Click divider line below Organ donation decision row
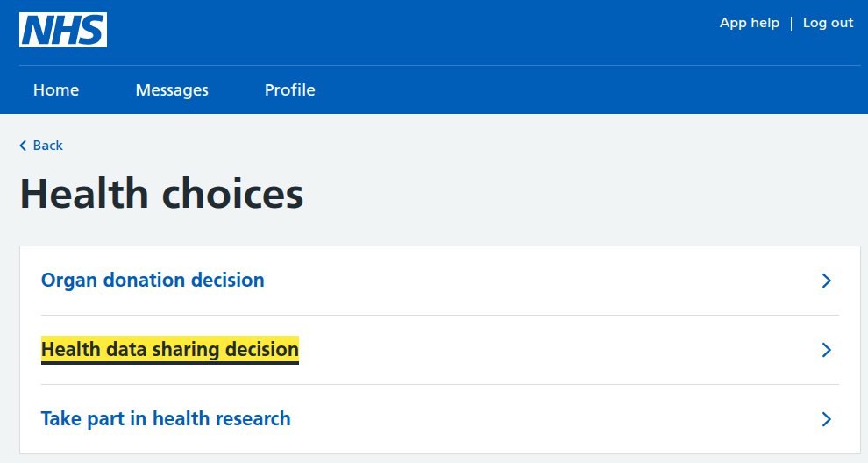Viewport: 868px width, 463px height. [x=440, y=315]
